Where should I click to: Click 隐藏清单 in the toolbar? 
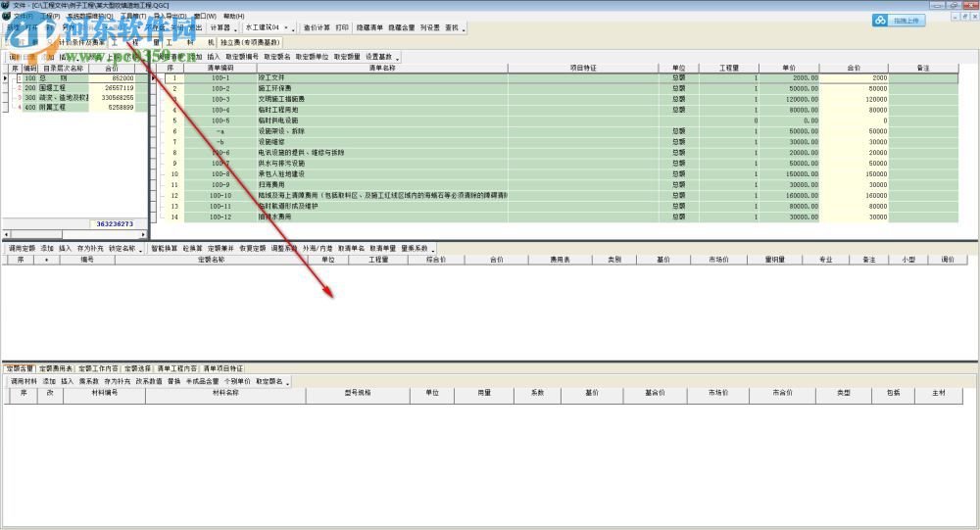tap(369, 27)
